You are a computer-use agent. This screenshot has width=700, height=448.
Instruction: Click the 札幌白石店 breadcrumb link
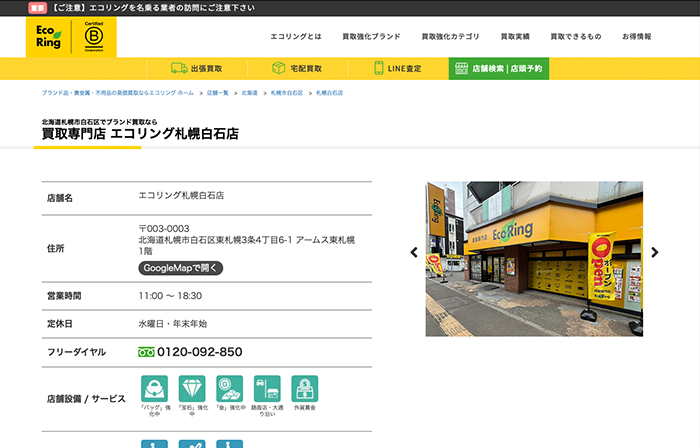[x=329, y=93]
